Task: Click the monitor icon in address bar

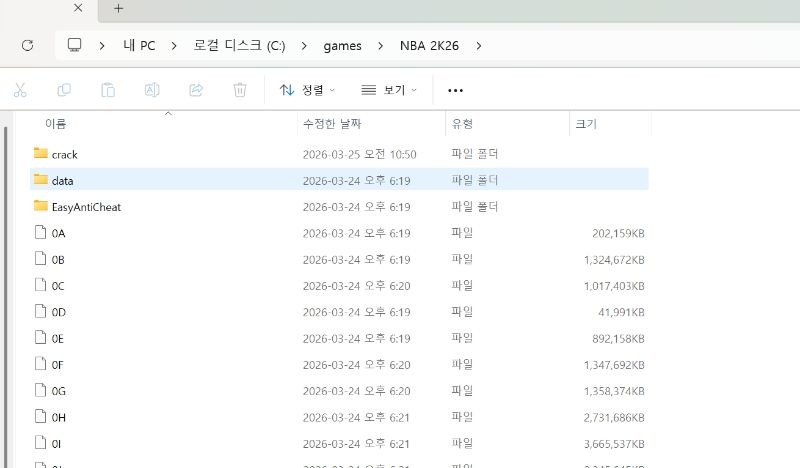Action: tap(74, 46)
